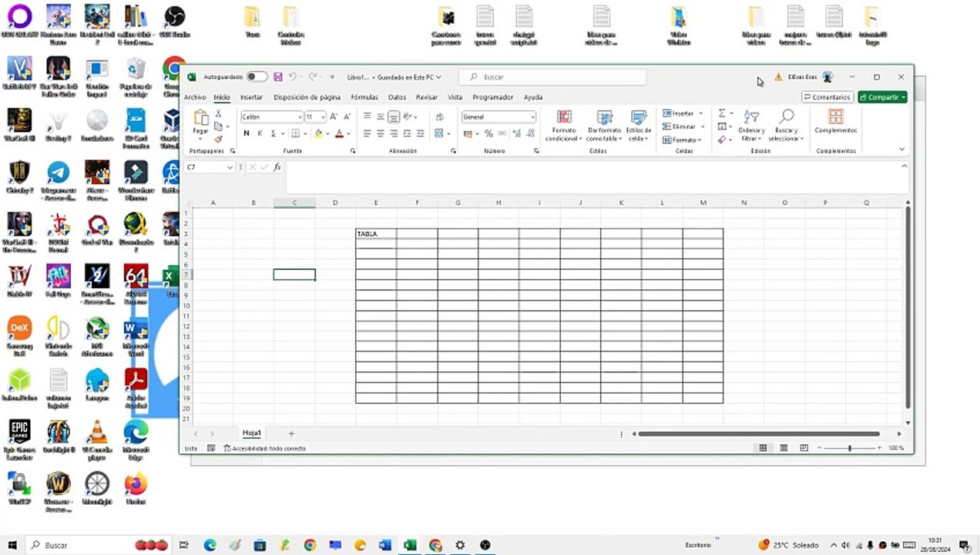
Task: Open Dar formato como tabla dropdown
Action: coord(604,126)
